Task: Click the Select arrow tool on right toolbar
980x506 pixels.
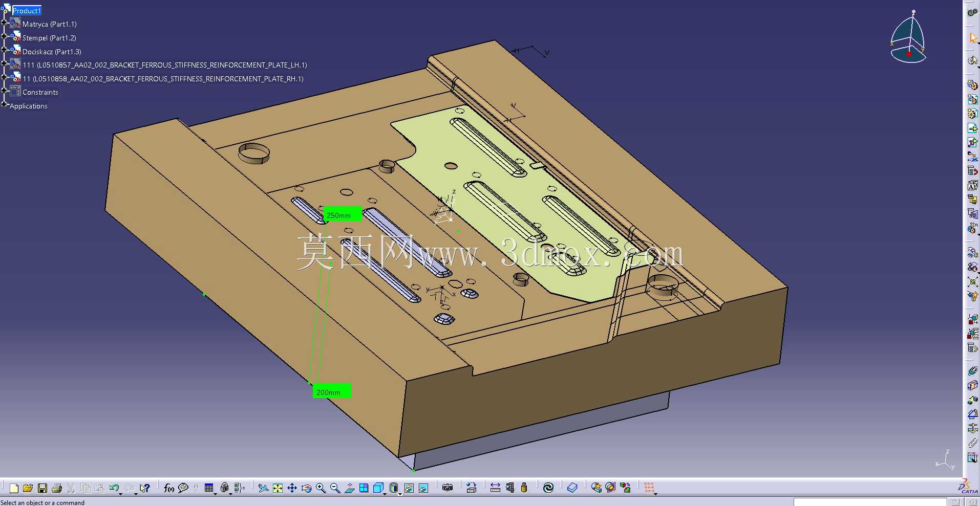Action: pos(972,38)
